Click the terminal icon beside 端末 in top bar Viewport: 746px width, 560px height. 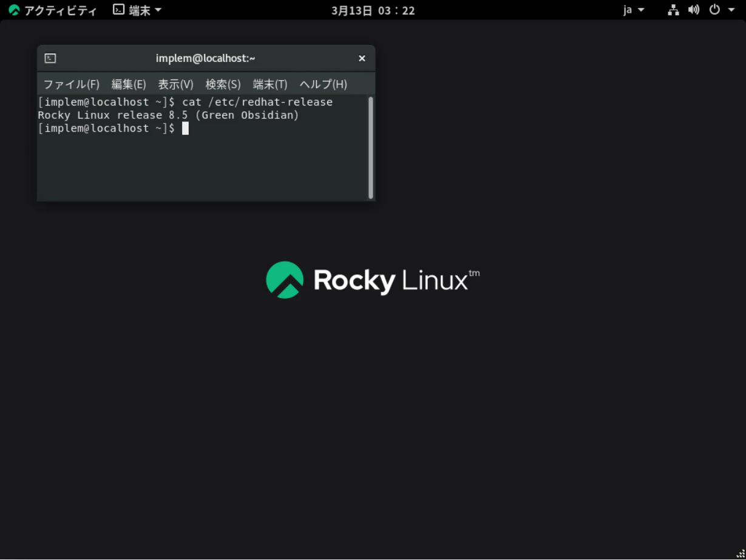119,10
